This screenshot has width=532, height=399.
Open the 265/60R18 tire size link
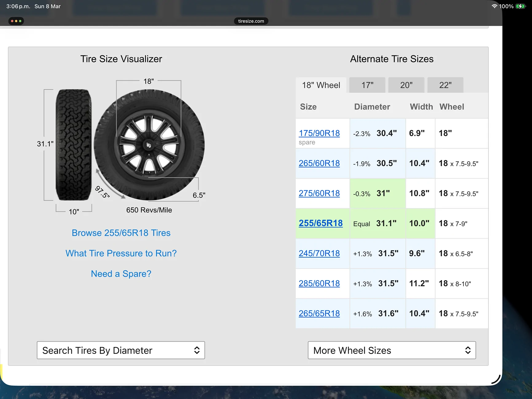point(319,163)
